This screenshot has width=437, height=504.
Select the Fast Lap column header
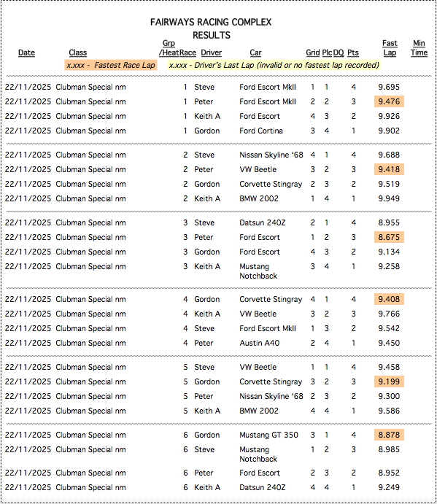point(390,48)
